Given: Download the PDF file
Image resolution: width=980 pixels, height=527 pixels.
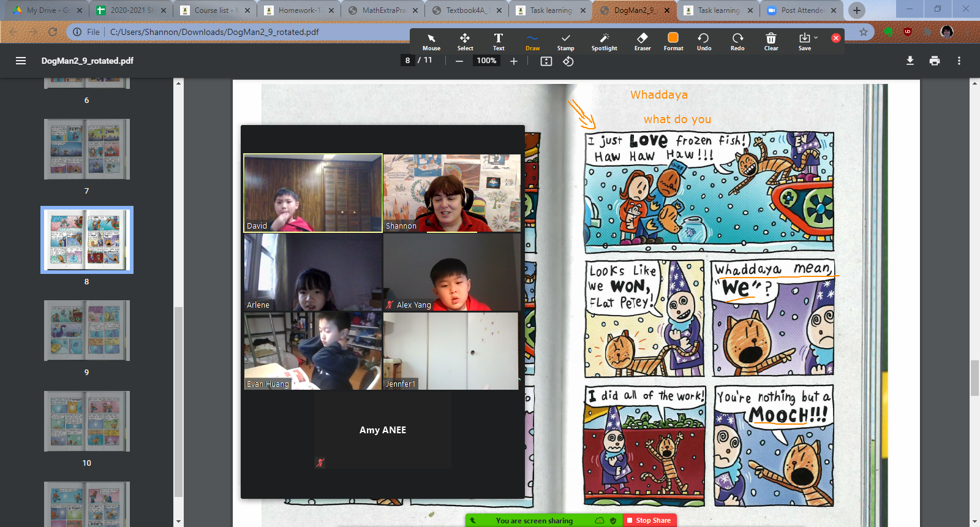Looking at the screenshot, I should (910, 61).
